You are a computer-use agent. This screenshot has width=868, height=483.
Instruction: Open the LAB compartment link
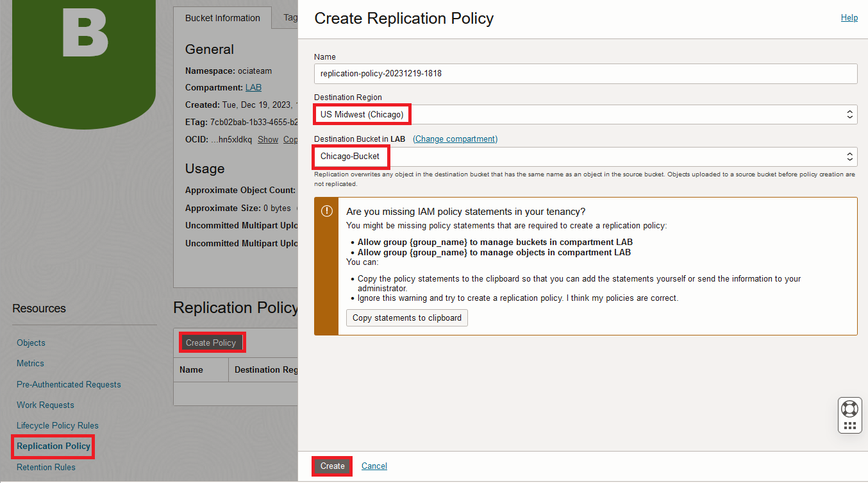pyautogui.click(x=253, y=87)
